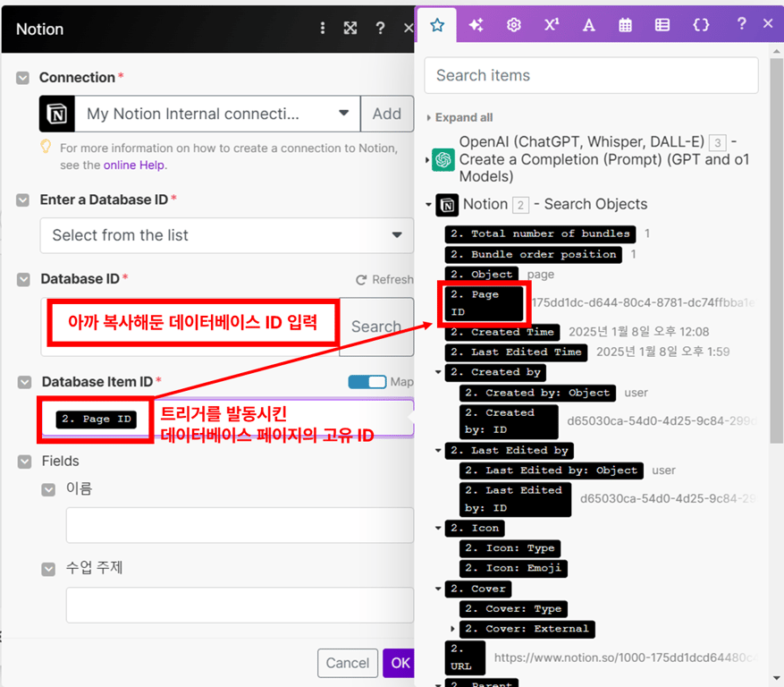Click the mapping panel help question mark

click(x=741, y=23)
